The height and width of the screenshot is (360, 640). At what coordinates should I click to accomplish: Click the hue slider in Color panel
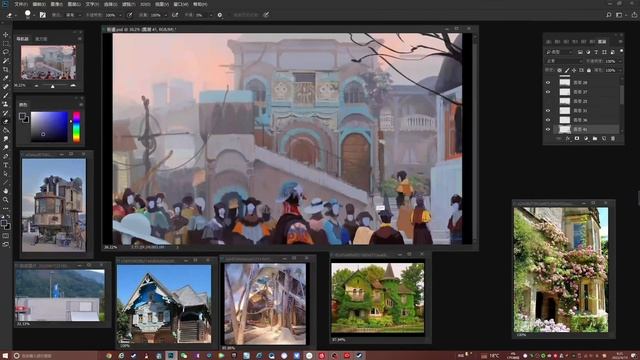(x=76, y=127)
